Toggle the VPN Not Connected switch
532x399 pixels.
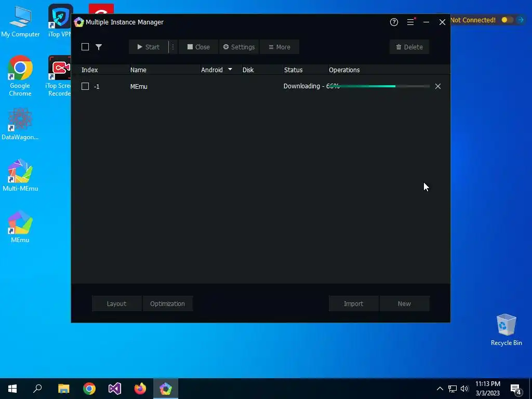507,20
